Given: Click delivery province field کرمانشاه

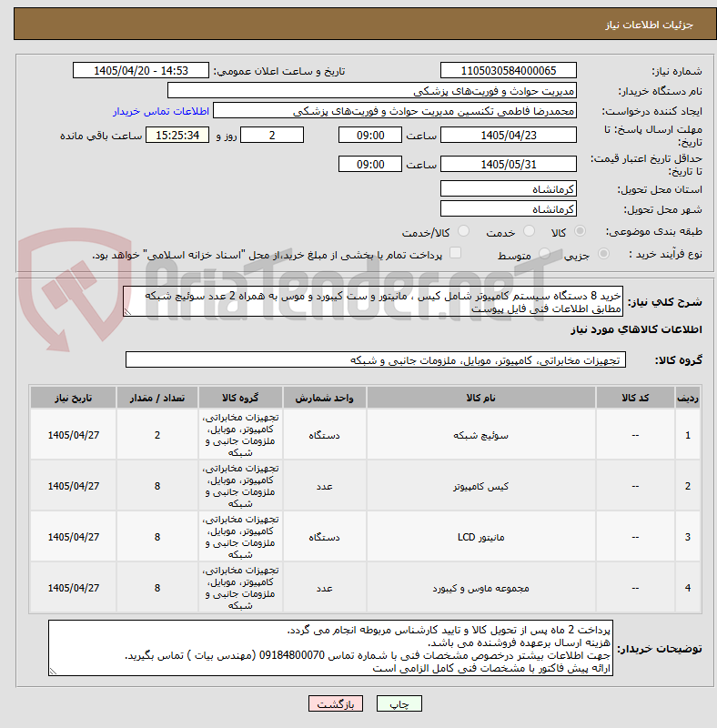Looking at the screenshot, I should pyautogui.click(x=509, y=189).
